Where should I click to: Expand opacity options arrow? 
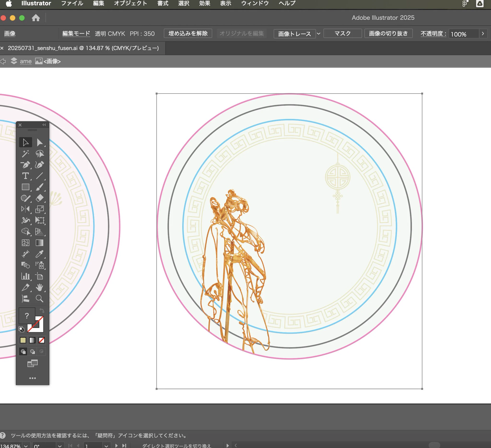(x=483, y=34)
